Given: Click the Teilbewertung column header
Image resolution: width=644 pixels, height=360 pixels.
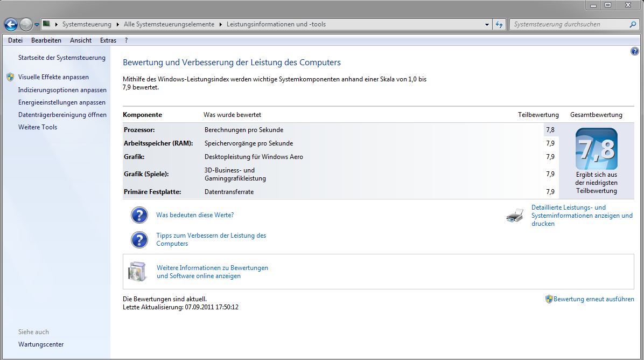Looking at the screenshot, I should 538,115.
